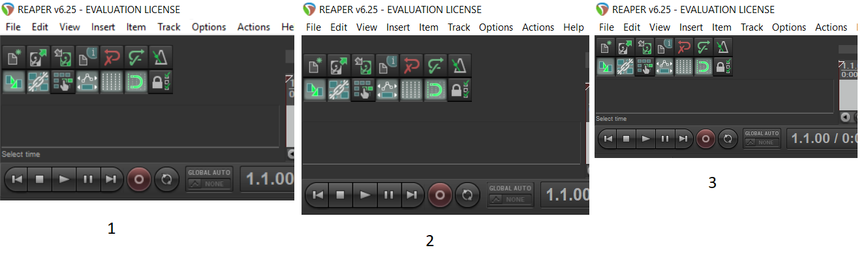Go to project start in left REAPER transport
Screen dimensions: 868x254
[16, 179]
